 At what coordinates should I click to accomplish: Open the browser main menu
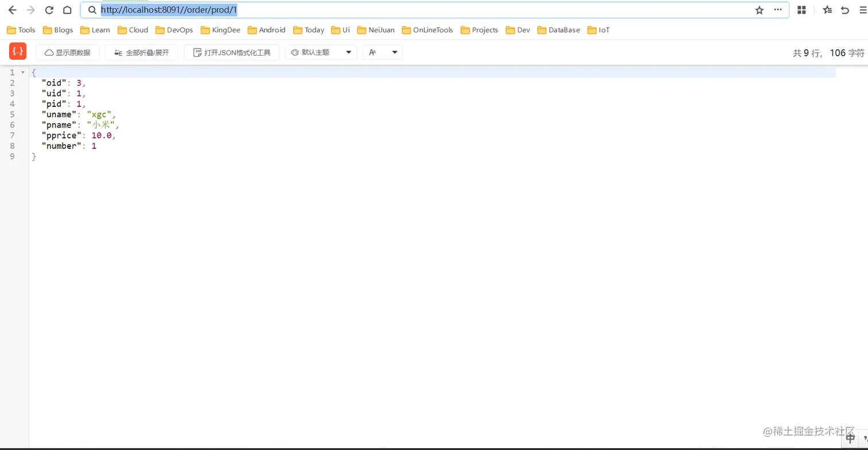tap(862, 10)
